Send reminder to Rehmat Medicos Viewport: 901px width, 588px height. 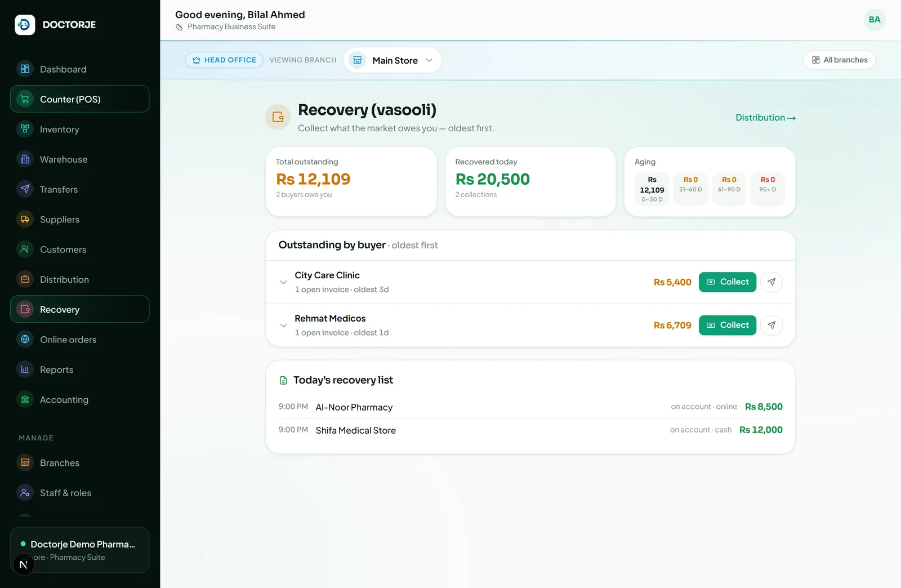[771, 325]
